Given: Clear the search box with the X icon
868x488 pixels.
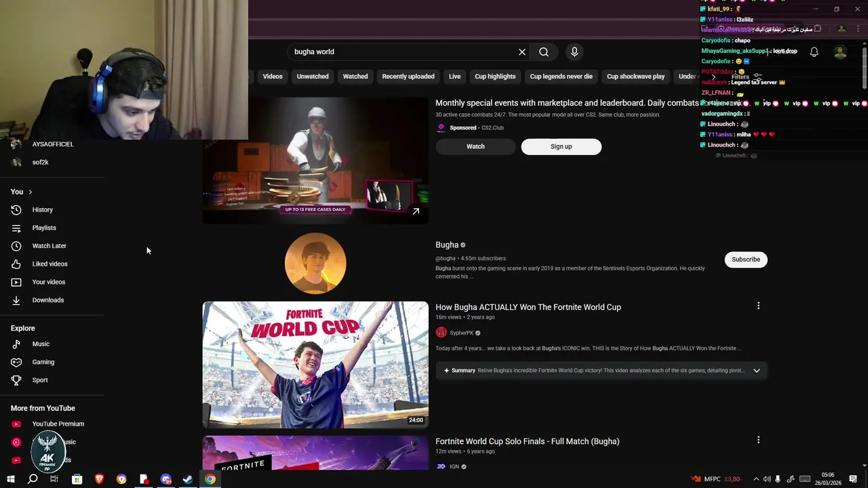Looking at the screenshot, I should pyautogui.click(x=522, y=52).
